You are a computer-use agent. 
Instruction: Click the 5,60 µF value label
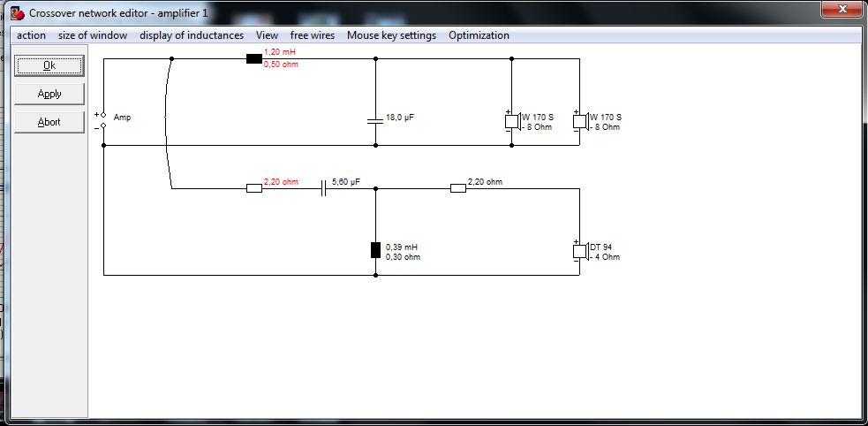346,181
